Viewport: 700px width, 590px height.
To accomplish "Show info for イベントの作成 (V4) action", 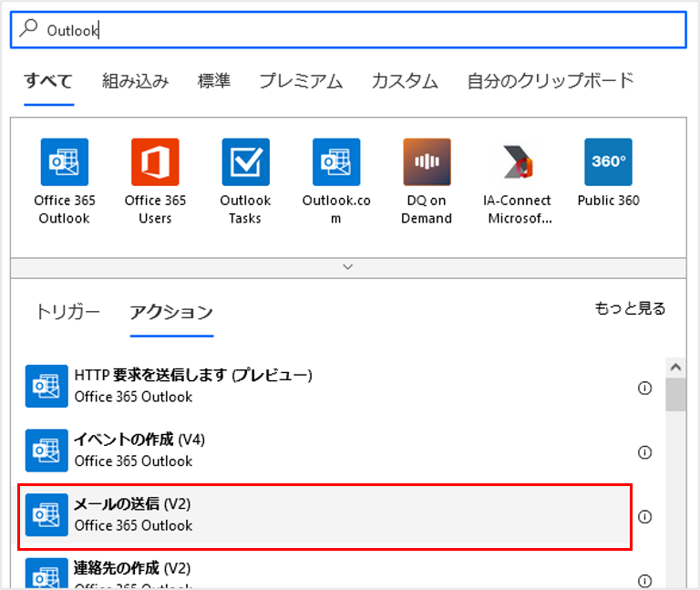I will [x=644, y=452].
